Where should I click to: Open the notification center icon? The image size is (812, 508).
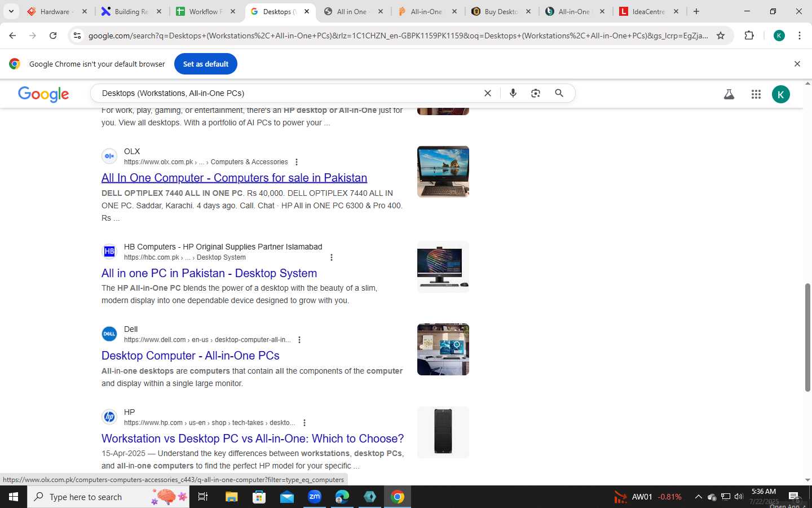[x=794, y=497]
